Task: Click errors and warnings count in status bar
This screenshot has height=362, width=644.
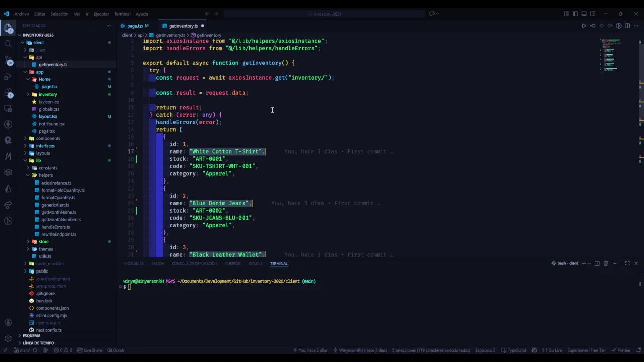Action: pos(63,350)
